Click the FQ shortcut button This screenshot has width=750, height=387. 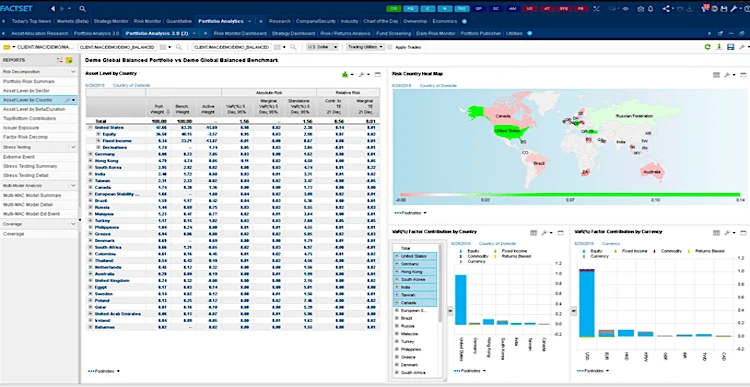[x=410, y=9]
